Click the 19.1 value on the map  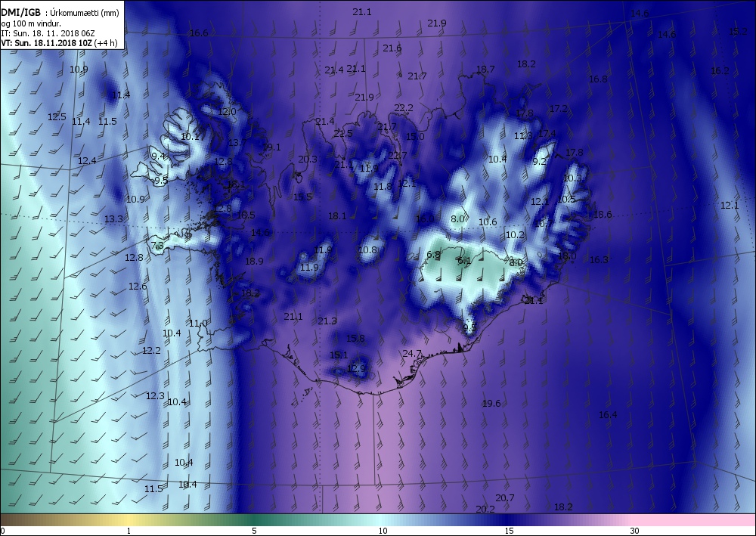[271, 147]
